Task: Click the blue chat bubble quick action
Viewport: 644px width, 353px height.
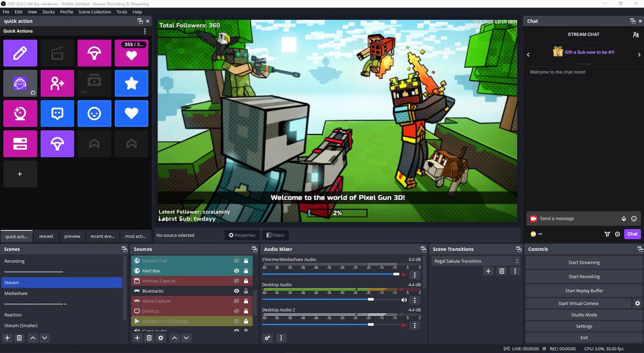Action: pos(57,113)
